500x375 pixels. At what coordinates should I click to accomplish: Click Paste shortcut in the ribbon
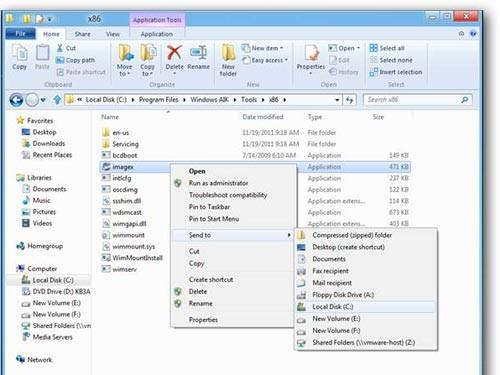[81, 72]
